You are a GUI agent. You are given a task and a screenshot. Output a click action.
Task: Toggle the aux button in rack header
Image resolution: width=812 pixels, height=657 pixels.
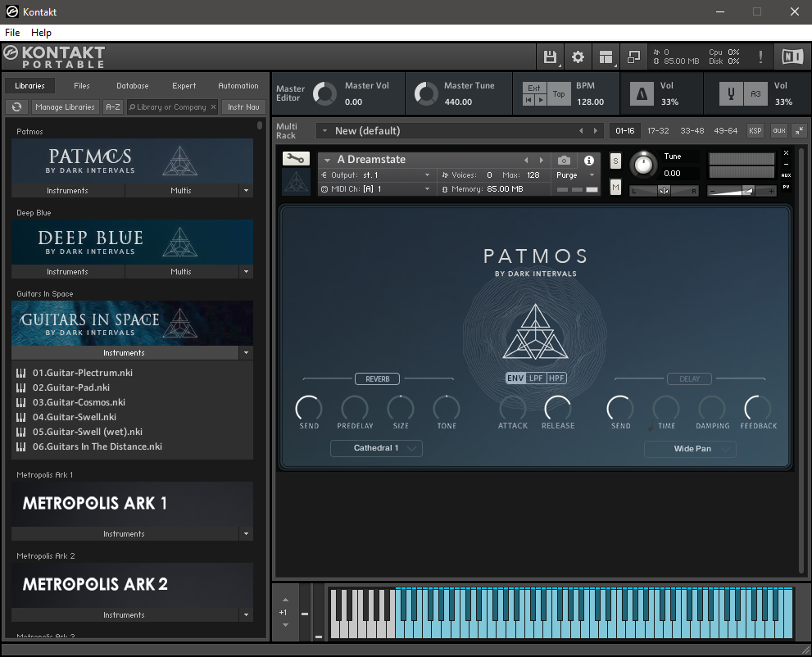tap(779, 131)
